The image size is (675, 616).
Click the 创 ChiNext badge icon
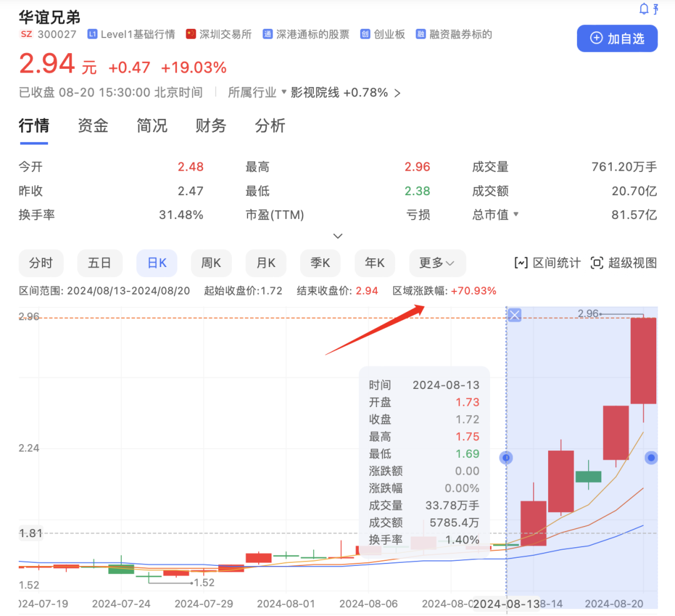[365, 34]
